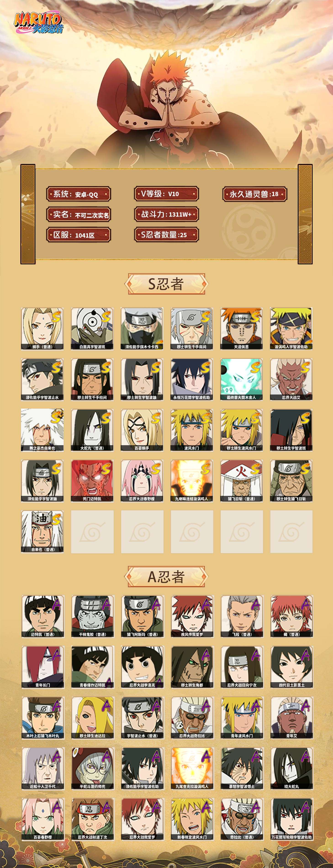Click the V等级 V10 info badge
The width and height of the screenshot is (333, 868).
166,194
